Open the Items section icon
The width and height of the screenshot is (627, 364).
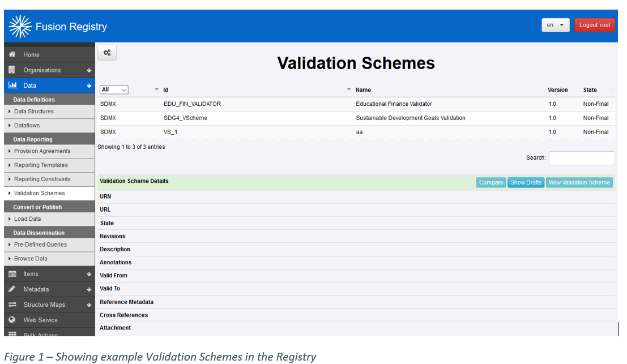[11, 273]
